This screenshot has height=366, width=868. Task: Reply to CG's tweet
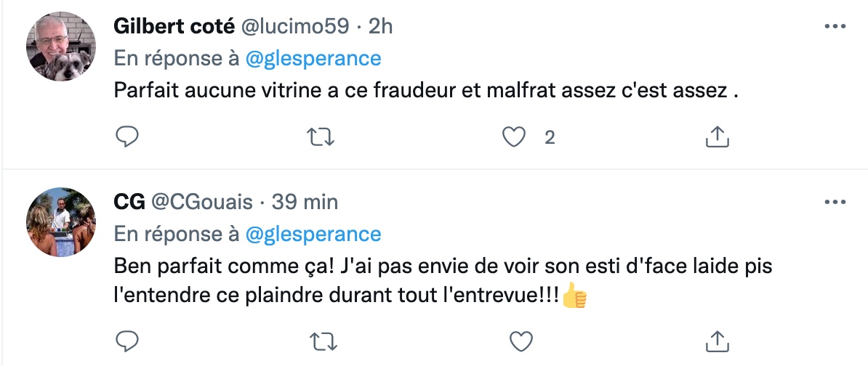point(126,338)
